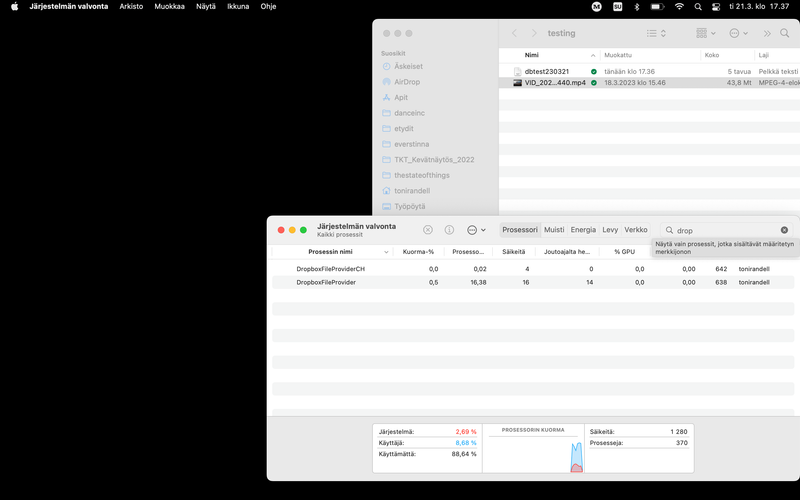Viewport: 800px width, 500px height.
Task: Click the Finder search magnifier icon
Action: [784, 33]
